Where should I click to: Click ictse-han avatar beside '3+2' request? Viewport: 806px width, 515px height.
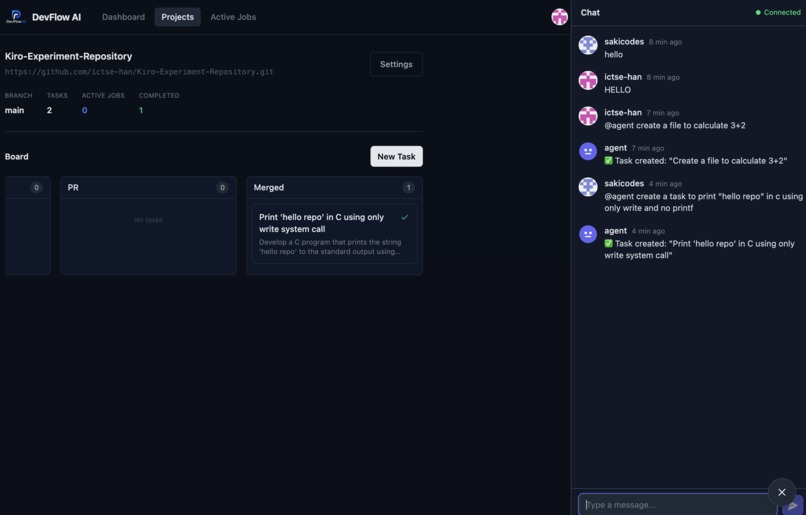[x=588, y=116]
